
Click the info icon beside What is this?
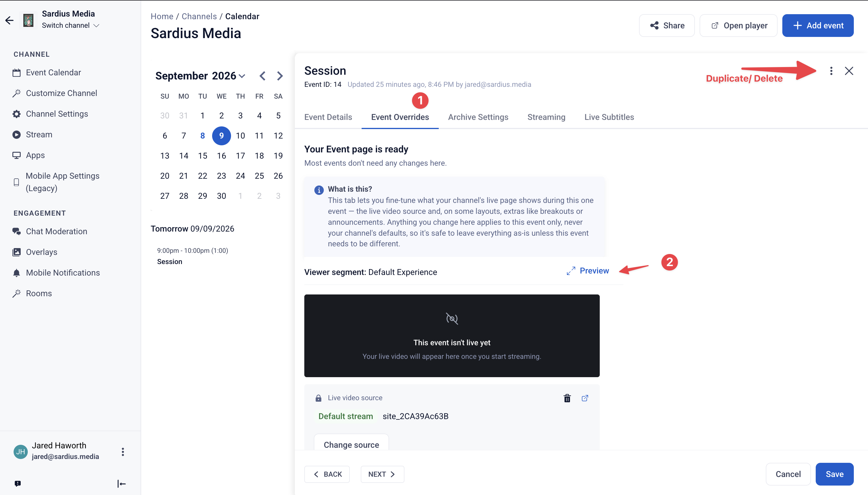pyautogui.click(x=318, y=190)
